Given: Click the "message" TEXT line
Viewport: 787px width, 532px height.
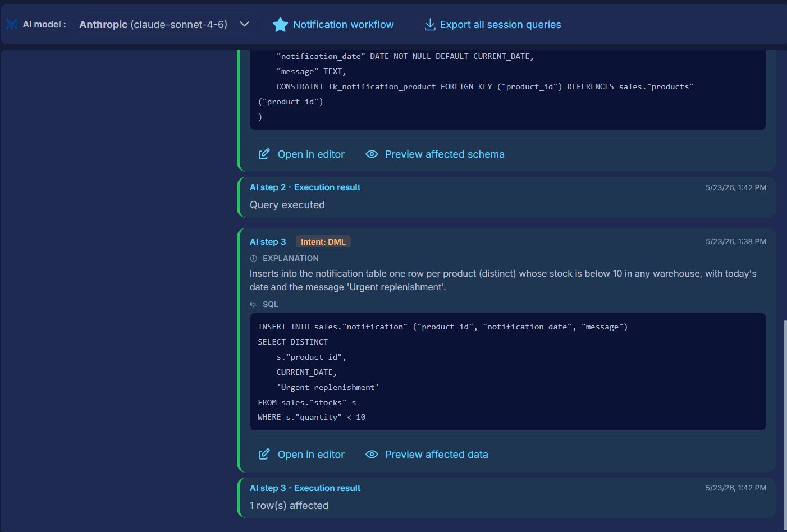Looking at the screenshot, I should [312, 71].
